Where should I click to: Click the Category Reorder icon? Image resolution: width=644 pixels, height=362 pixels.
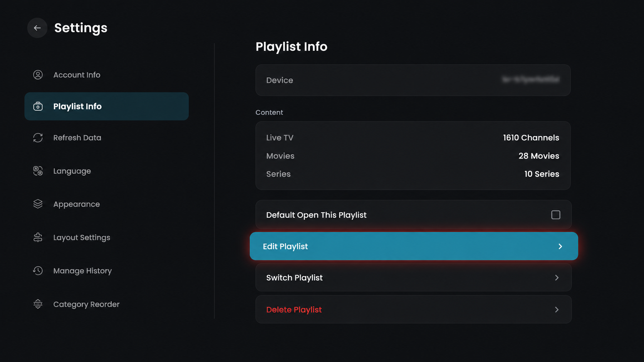point(38,304)
